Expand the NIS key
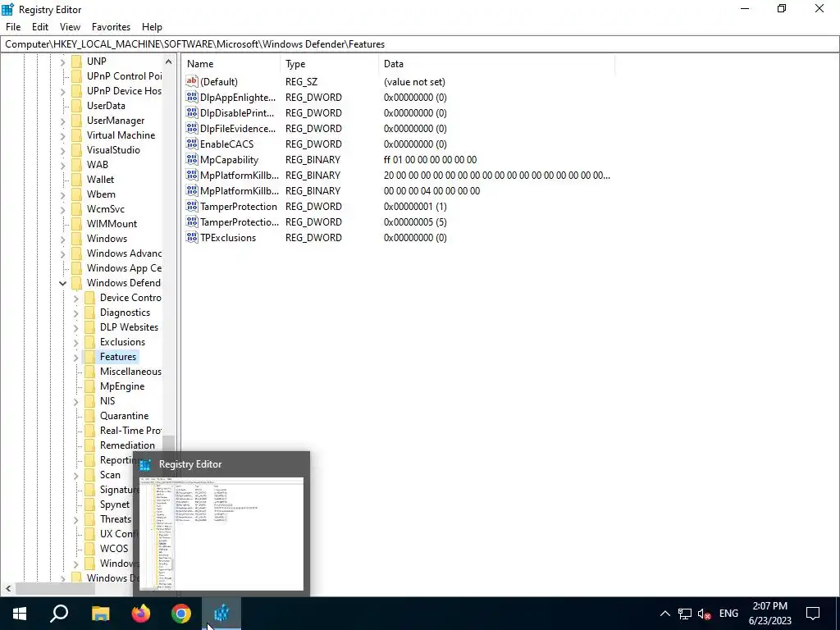This screenshot has width=840, height=630. [x=75, y=401]
